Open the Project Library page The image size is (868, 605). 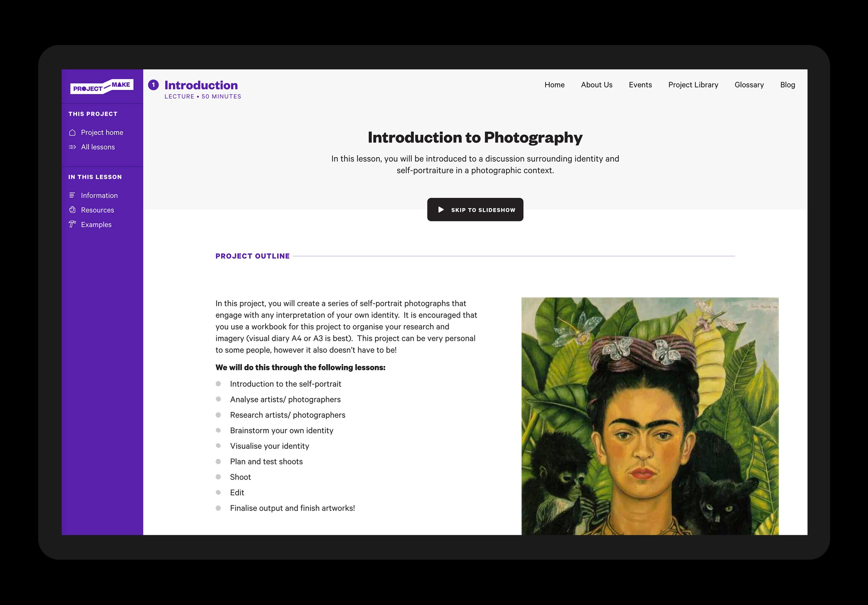tap(693, 85)
